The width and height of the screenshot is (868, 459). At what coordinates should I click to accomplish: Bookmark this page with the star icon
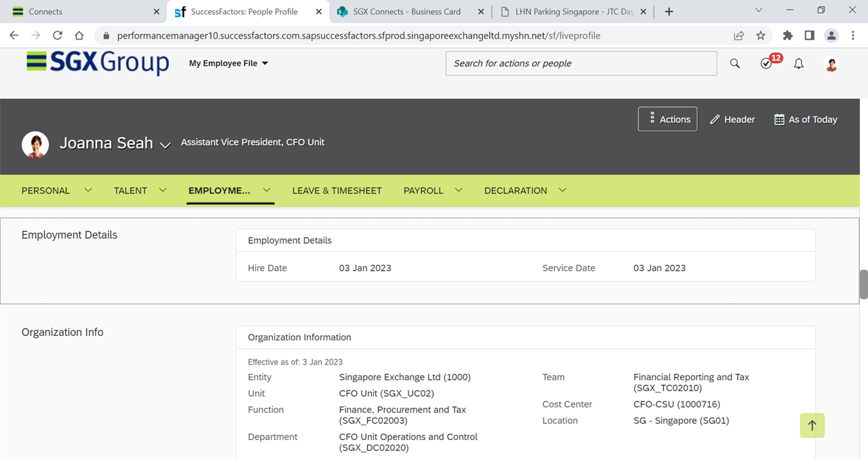[x=761, y=35]
